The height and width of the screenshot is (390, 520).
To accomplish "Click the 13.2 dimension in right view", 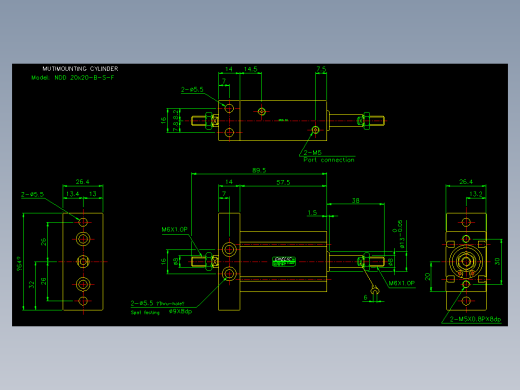I will [x=476, y=194].
